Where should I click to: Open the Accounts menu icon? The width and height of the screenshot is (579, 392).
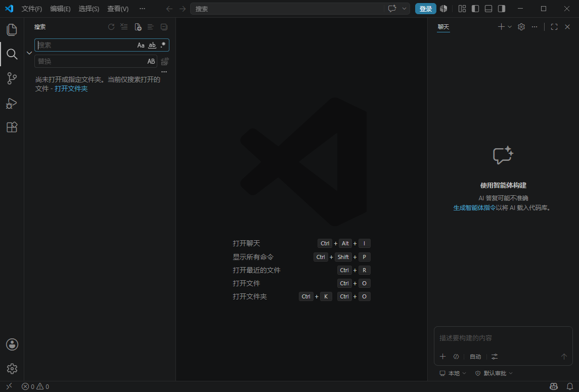pyautogui.click(x=12, y=344)
